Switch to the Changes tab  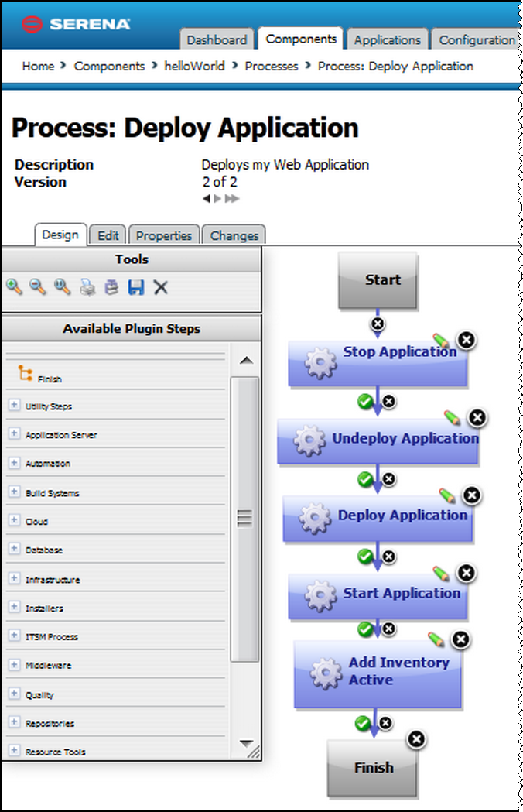tap(234, 235)
